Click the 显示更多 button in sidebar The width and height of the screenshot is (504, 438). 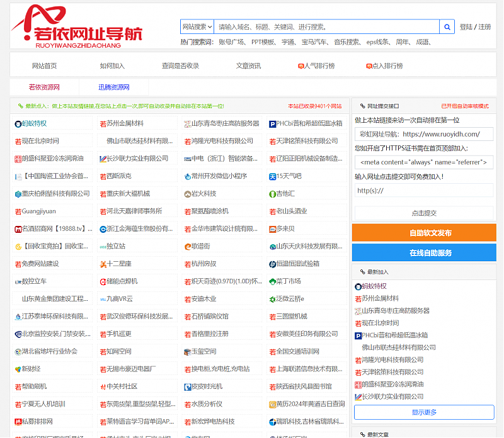424,412
